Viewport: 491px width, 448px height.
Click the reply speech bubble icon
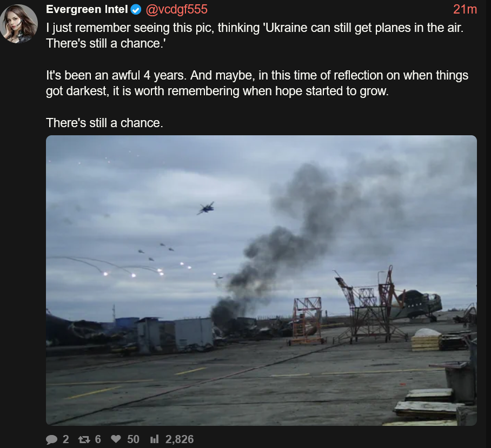[x=52, y=439]
